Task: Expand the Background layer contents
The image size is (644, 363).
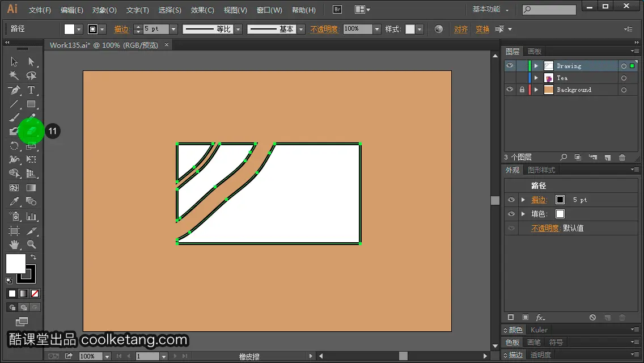Action: pos(536,90)
